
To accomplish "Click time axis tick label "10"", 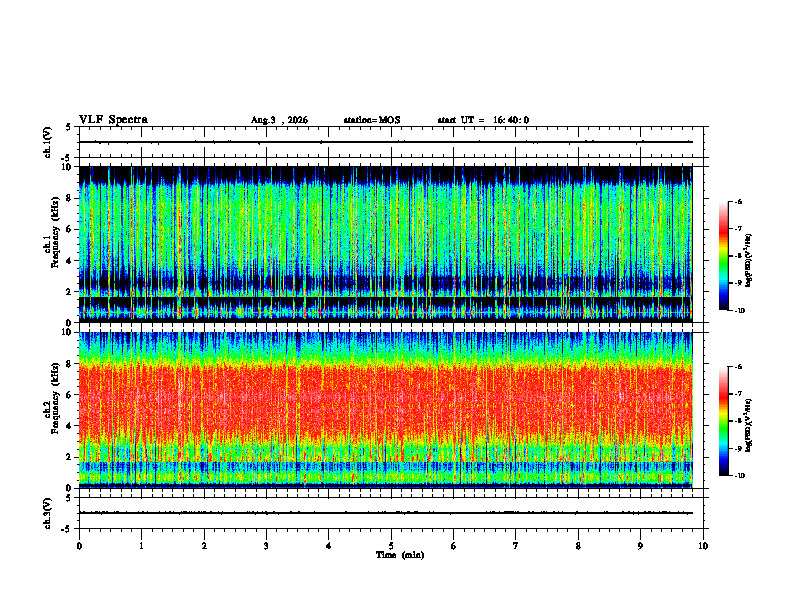I will [703, 546].
